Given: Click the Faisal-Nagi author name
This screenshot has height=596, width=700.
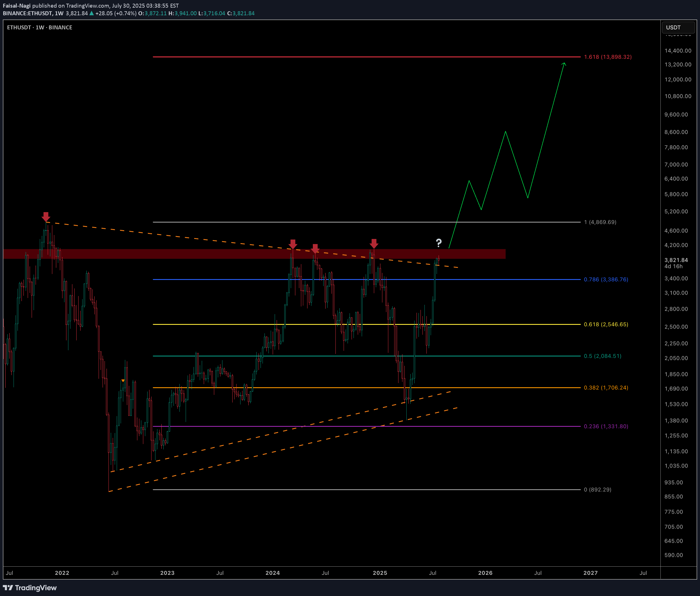Looking at the screenshot, I should coord(17,6).
